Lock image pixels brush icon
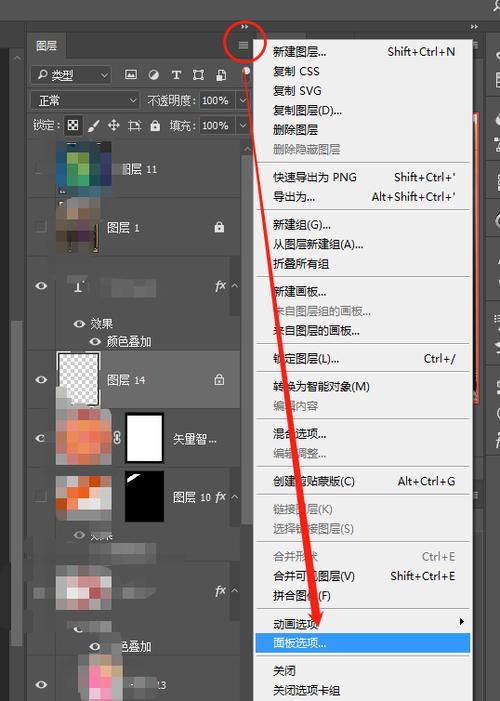500x701 pixels. click(x=93, y=126)
